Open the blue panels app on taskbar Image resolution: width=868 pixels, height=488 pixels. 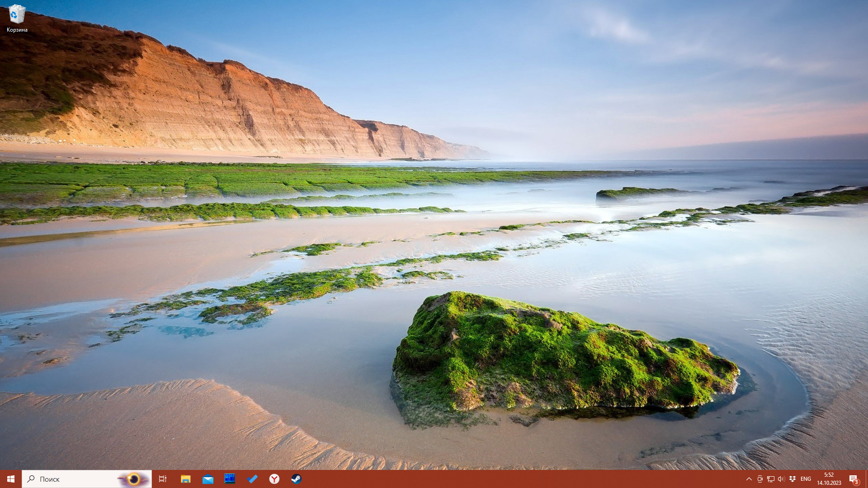230,479
